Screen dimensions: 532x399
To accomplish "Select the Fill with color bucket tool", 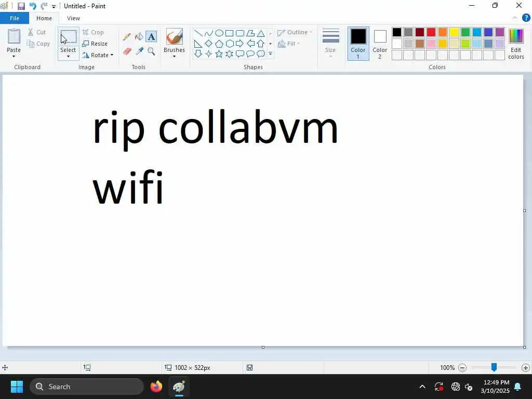I will click(x=139, y=37).
